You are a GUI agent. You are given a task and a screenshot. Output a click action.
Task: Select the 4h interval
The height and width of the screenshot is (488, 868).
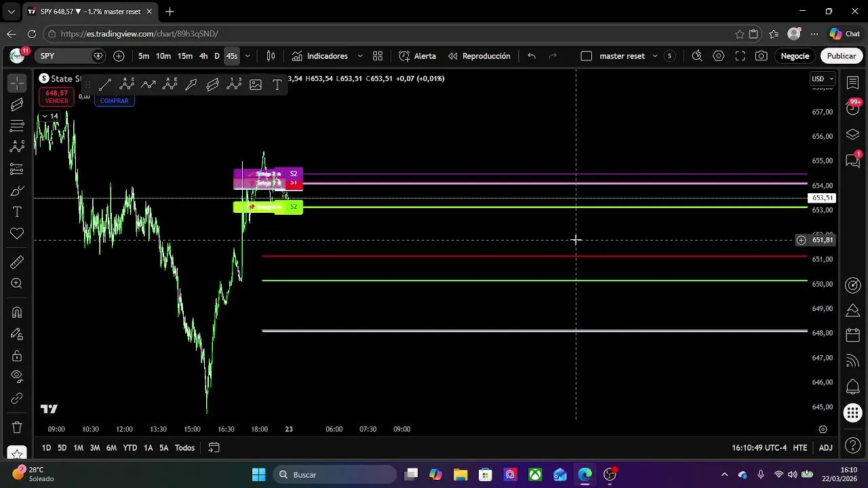[203, 56]
